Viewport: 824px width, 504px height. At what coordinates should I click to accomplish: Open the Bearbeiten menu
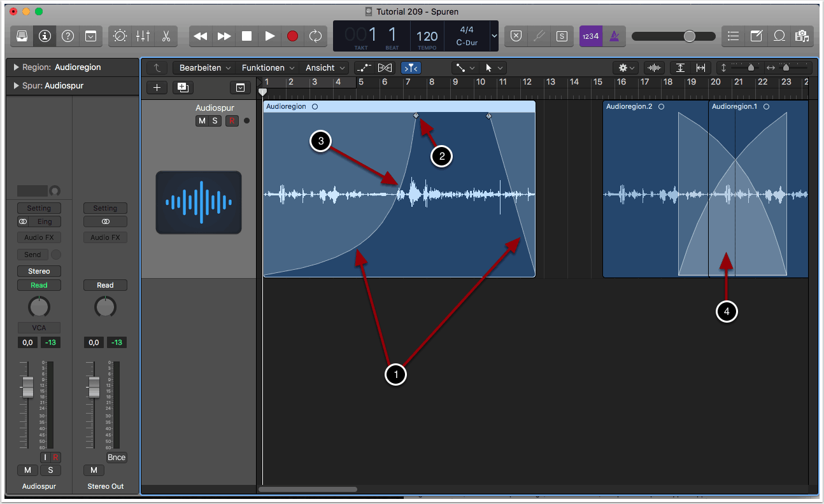coord(204,67)
